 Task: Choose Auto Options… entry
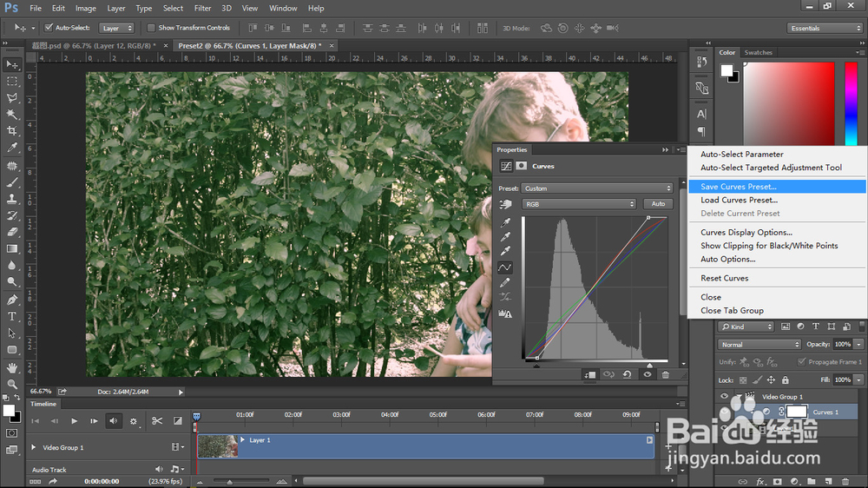point(777,260)
